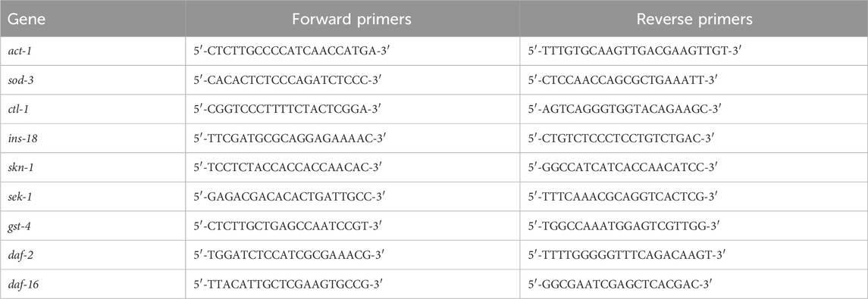Image resolution: width=868 pixels, height=299 pixels.
Task: Select the ins-18 gene name
Action: tap(24, 139)
